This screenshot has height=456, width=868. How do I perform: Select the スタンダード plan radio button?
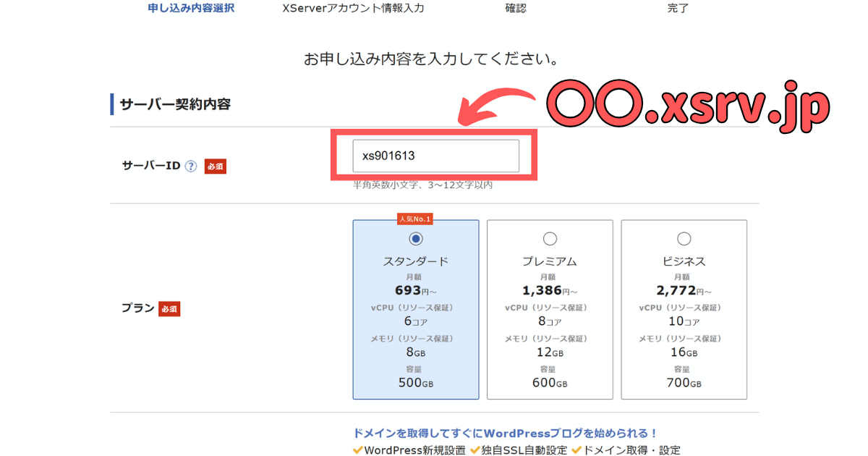(416, 239)
